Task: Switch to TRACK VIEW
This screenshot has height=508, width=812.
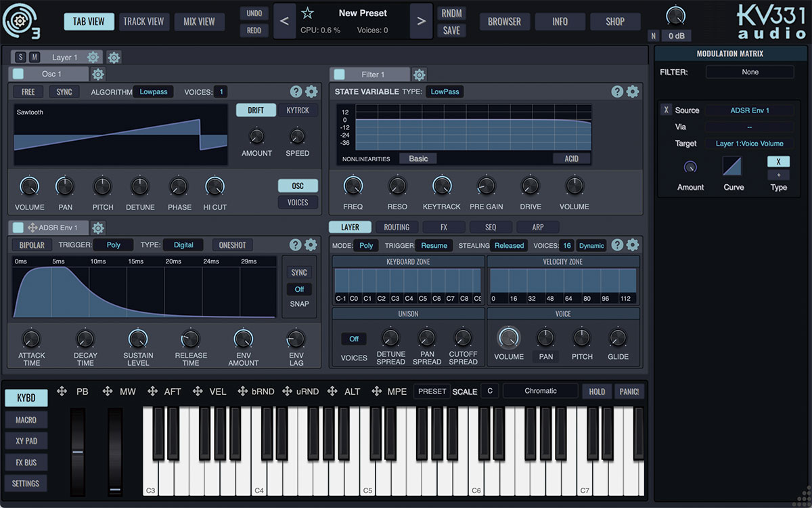Action: pyautogui.click(x=143, y=22)
